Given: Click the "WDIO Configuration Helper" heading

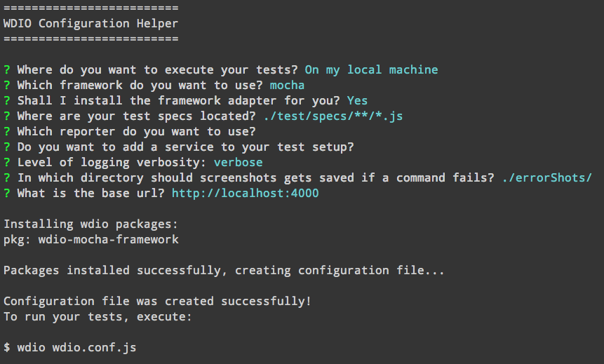Looking at the screenshot, I should tap(90, 23).
